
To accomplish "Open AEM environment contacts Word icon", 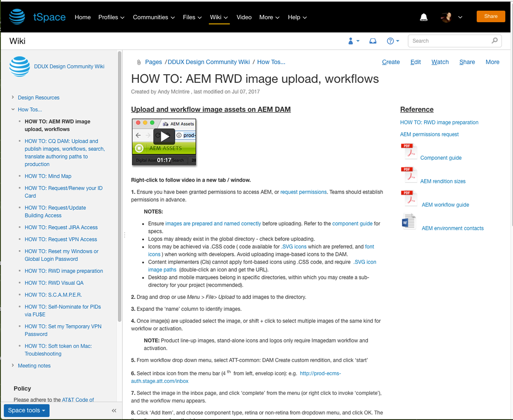I will 409,222.
